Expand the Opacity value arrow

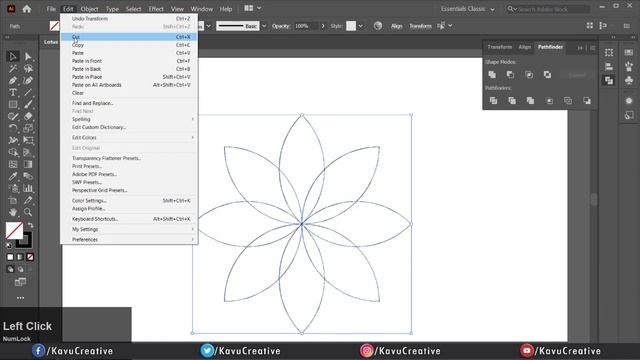[323, 26]
